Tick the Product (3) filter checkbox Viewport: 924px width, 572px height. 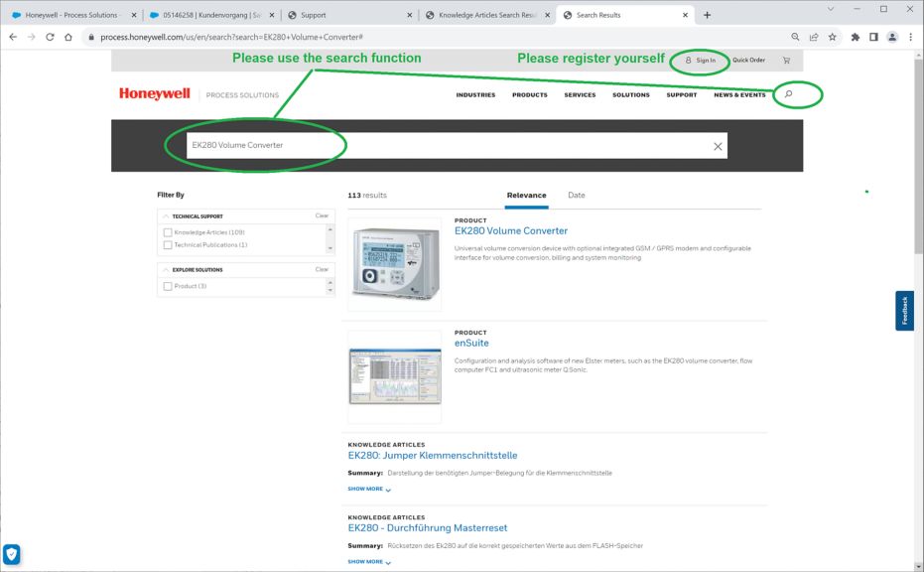coord(168,286)
